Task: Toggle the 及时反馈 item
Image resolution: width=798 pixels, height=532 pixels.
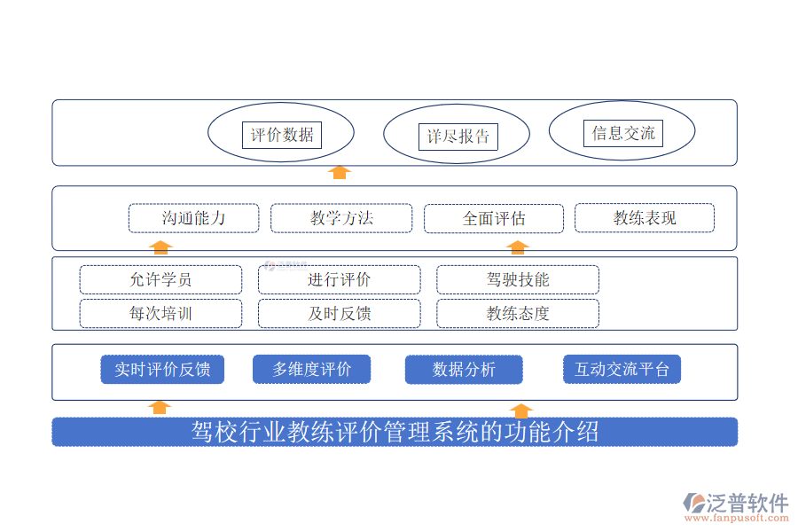Action: [340, 313]
